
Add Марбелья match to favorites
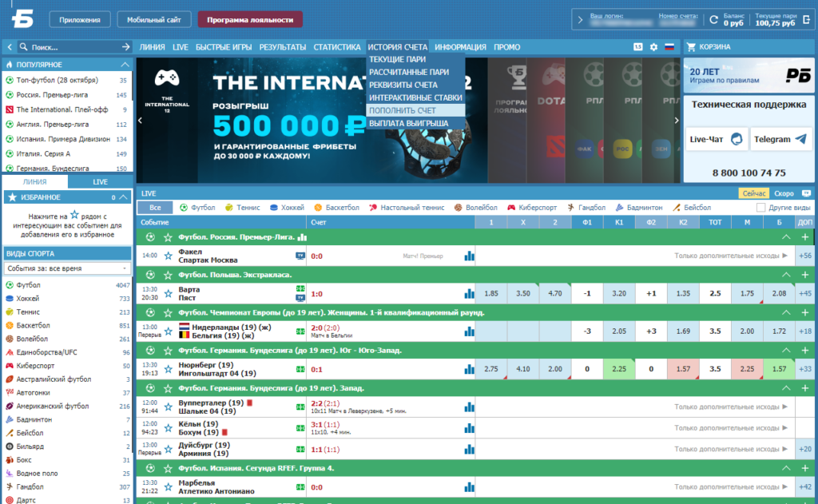[x=168, y=487]
